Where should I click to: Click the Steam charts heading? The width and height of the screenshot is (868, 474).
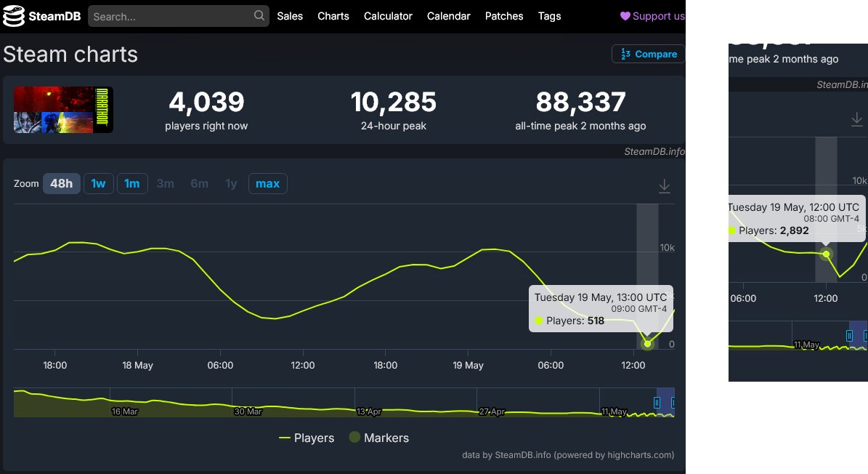pos(70,55)
